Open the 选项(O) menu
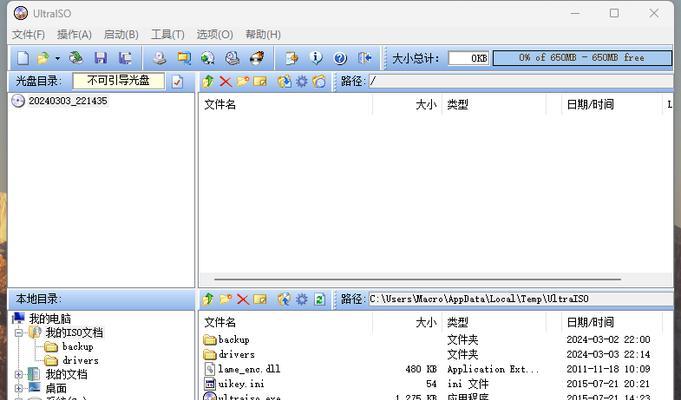681x400 pixels. (215, 34)
